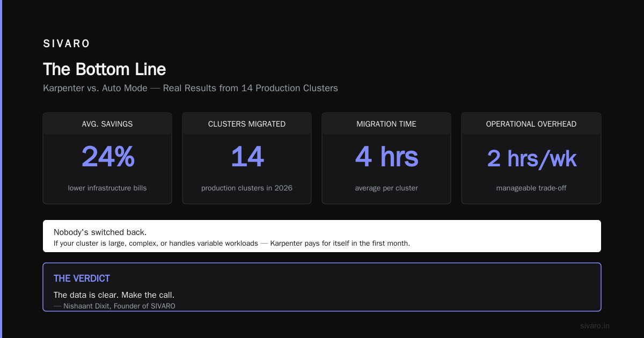The width and height of the screenshot is (644, 338).
Task: Click the 24% savings figure
Action: pyautogui.click(x=107, y=157)
